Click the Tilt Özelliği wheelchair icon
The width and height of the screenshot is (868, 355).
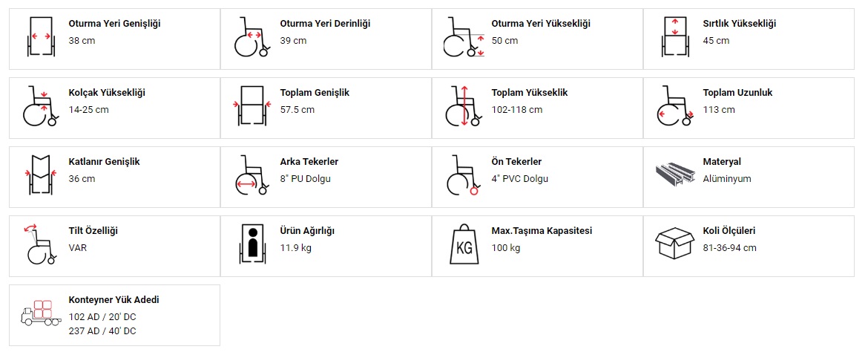41,244
